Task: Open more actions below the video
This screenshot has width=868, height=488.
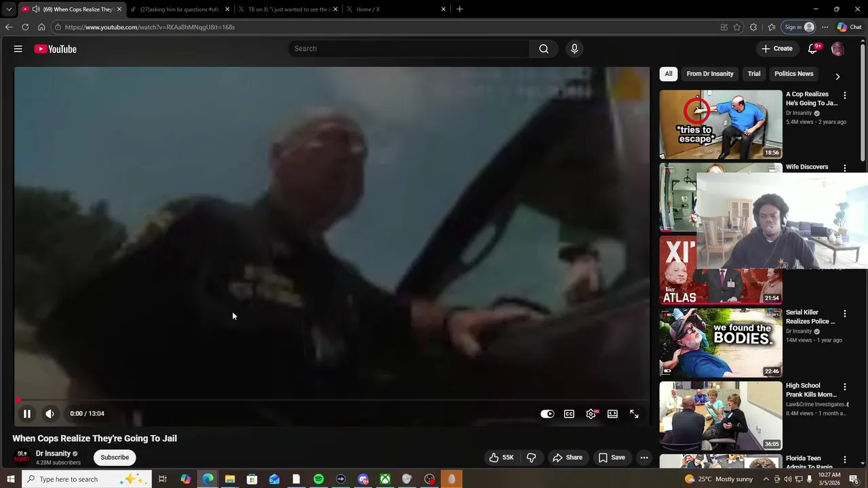Action: [644, 457]
